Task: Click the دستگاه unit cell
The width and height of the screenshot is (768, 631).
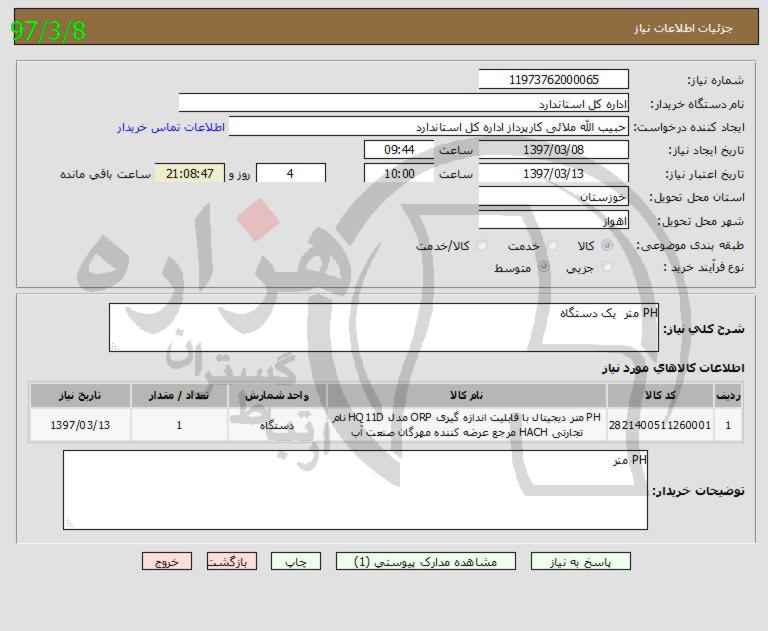Action: 277,425
